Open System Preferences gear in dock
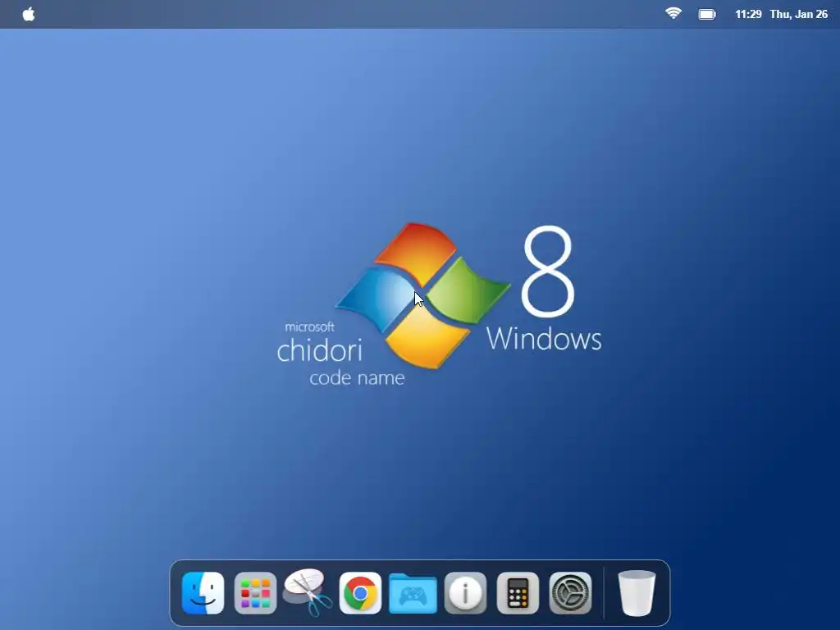The height and width of the screenshot is (630, 840). click(x=571, y=593)
